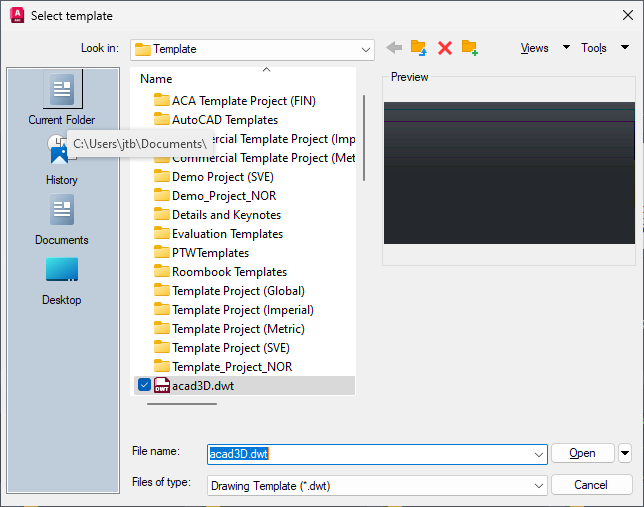Image resolution: width=644 pixels, height=507 pixels.
Task: Open Documents in places sidebar
Action: [x=62, y=220]
